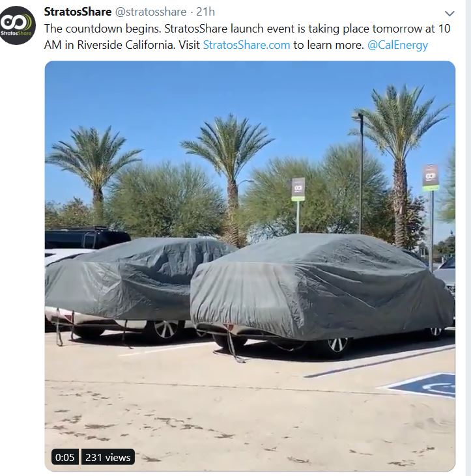The image size is (471, 476).
Task: Click the 0:05 video duration badge
Action: click(65, 457)
